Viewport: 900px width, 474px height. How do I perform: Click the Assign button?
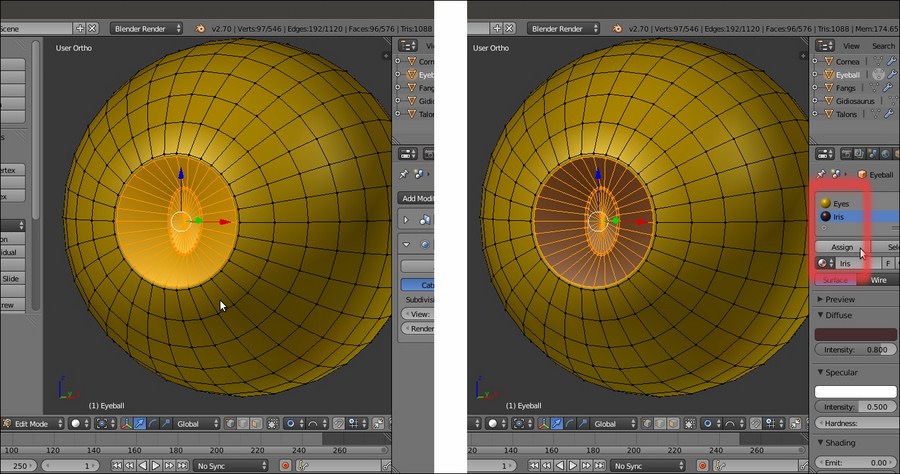pos(841,247)
